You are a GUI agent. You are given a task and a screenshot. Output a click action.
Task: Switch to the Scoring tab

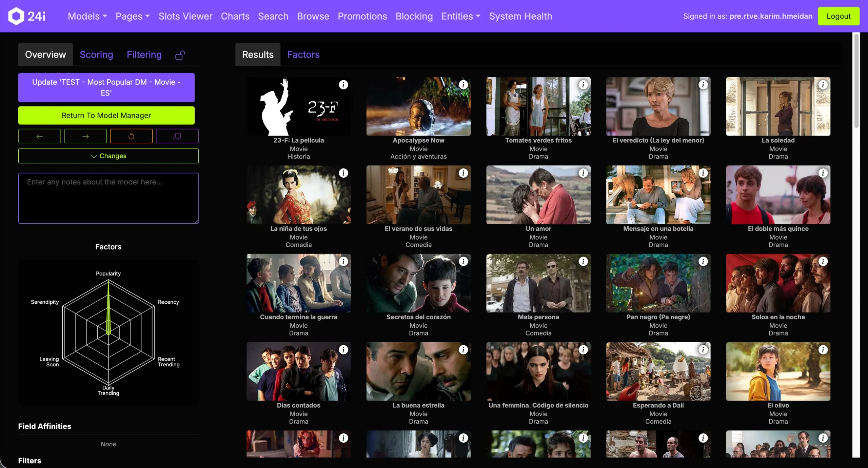tap(96, 55)
